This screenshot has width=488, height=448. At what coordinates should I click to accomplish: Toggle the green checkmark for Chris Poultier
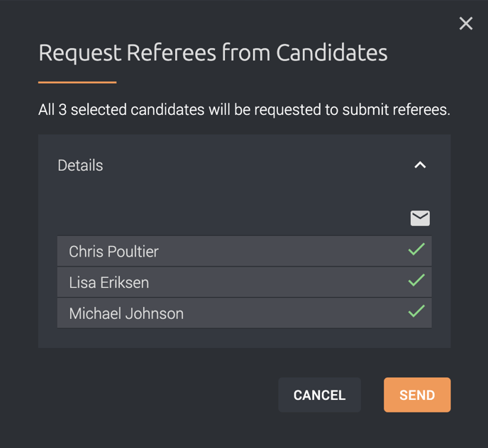pyautogui.click(x=416, y=250)
